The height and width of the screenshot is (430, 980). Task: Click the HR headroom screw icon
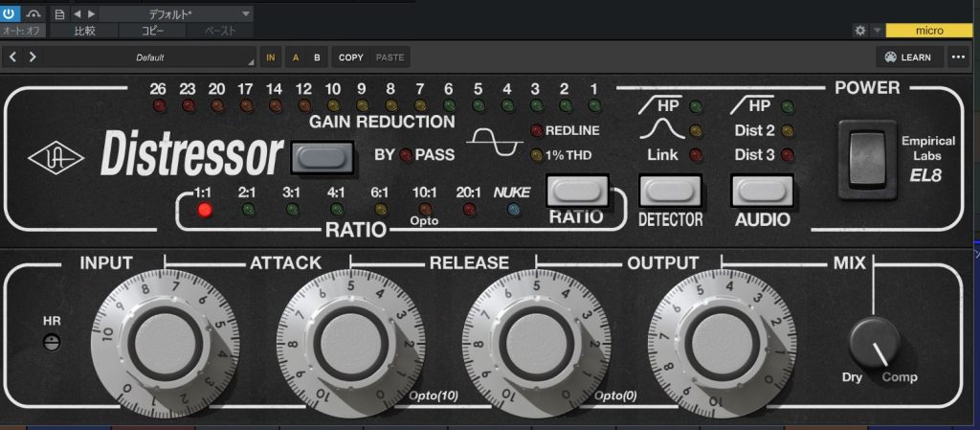pos(52,343)
